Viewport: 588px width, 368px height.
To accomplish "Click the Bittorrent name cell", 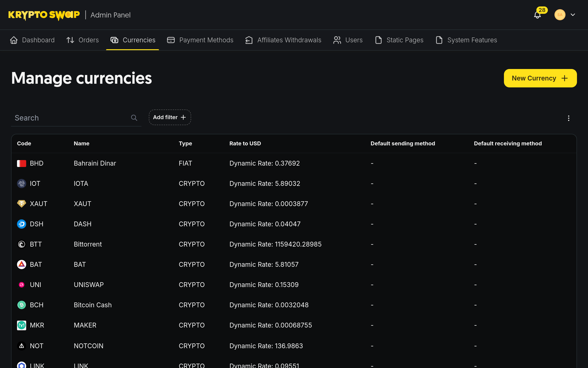I will [x=88, y=244].
